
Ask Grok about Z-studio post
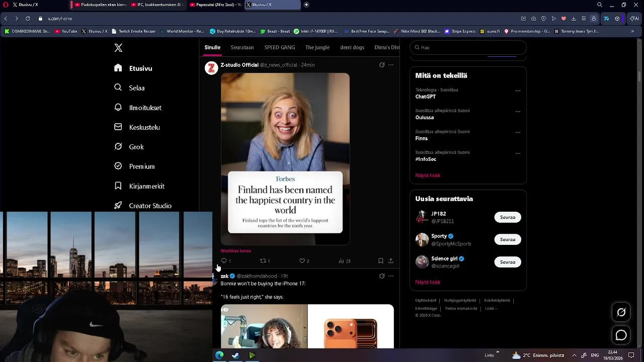(x=382, y=65)
